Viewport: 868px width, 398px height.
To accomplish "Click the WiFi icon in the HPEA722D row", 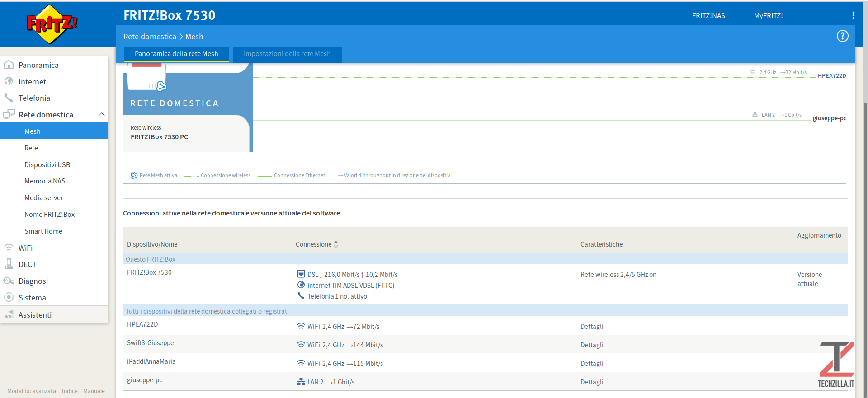I will (x=301, y=326).
